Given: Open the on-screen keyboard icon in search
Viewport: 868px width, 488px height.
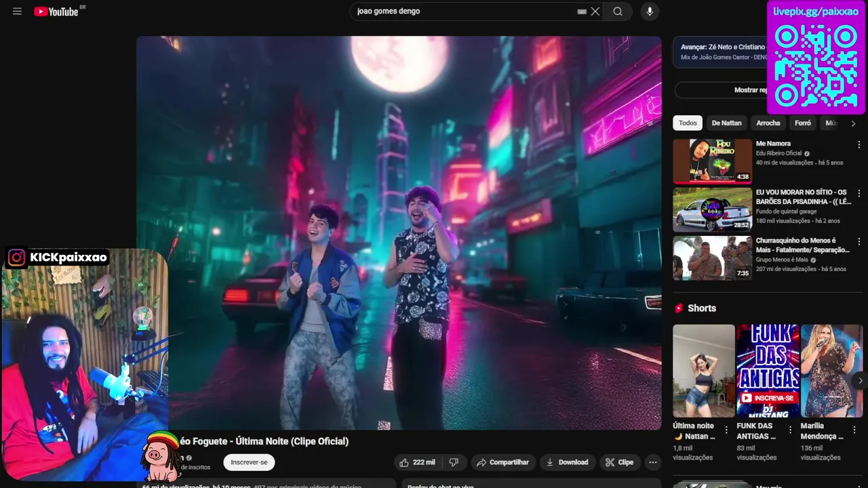Looking at the screenshot, I should point(582,12).
